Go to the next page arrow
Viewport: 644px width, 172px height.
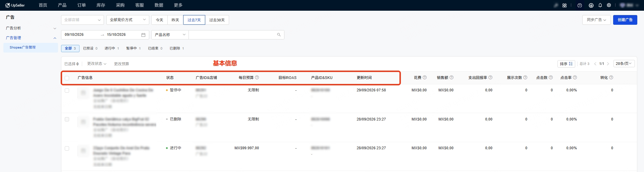pos(608,64)
